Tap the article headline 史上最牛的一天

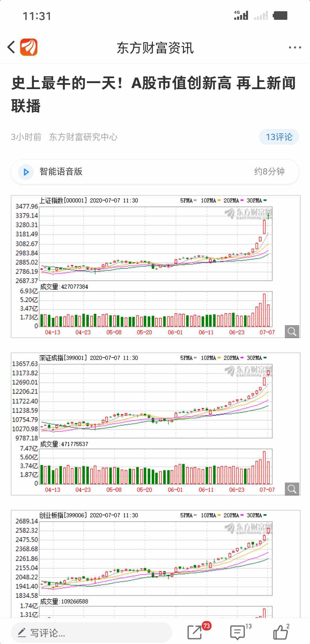tap(154, 94)
